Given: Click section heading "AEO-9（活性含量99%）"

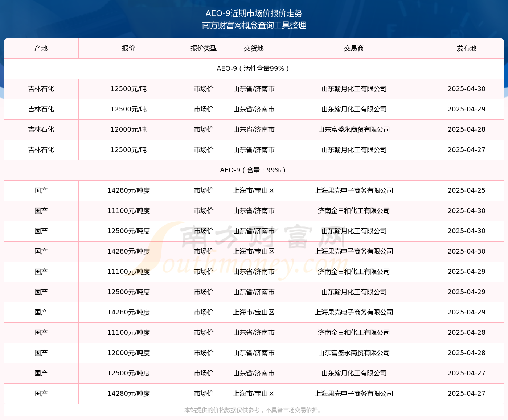Looking at the screenshot, I should [254, 69].
